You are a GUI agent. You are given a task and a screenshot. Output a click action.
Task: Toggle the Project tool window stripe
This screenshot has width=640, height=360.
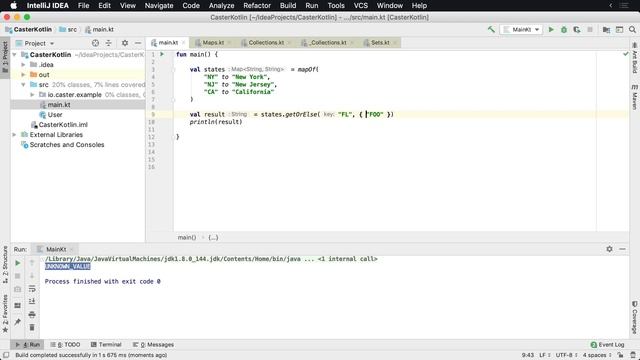coord(5,57)
